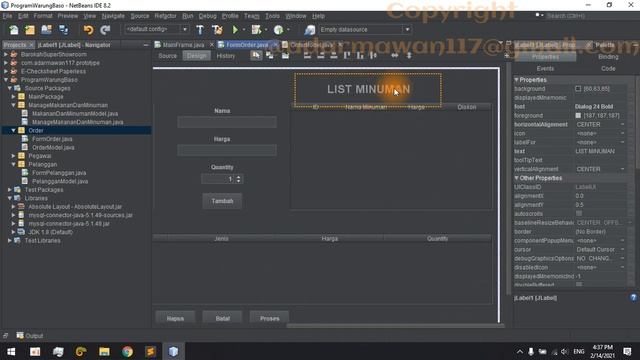This screenshot has height=360, width=640.
Task: Click the Selection Mode icon in designer
Action: click(x=256, y=56)
